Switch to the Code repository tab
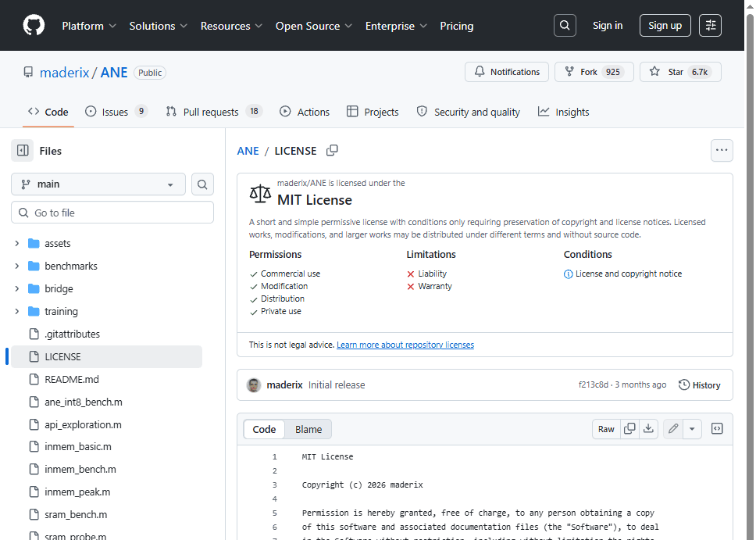The width and height of the screenshot is (756, 540). tap(48, 112)
